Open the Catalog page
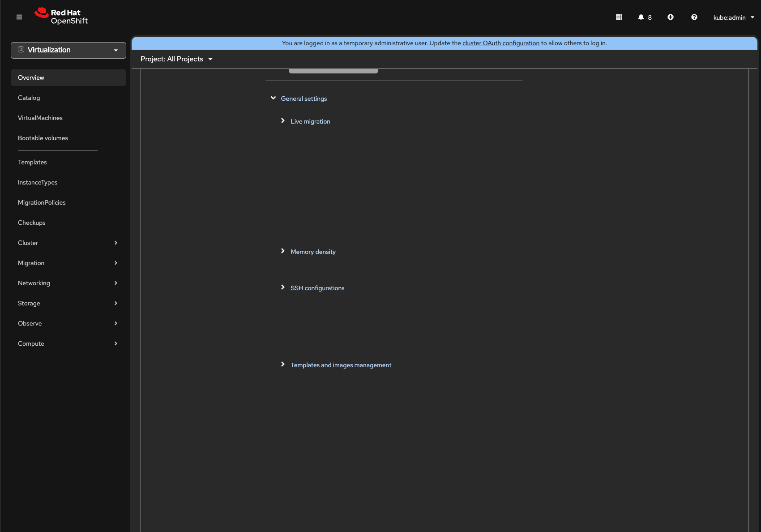Image resolution: width=761 pixels, height=532 pixels. tap(68, 98)
